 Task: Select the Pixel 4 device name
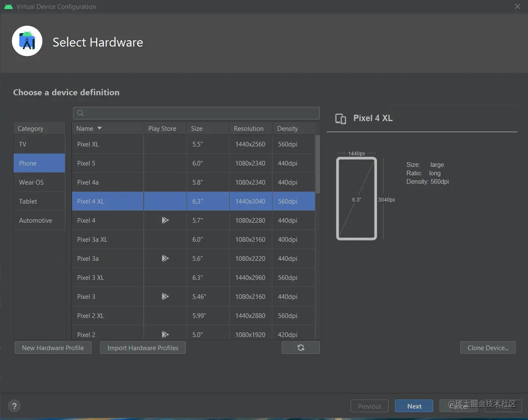(x=86, y=220)
